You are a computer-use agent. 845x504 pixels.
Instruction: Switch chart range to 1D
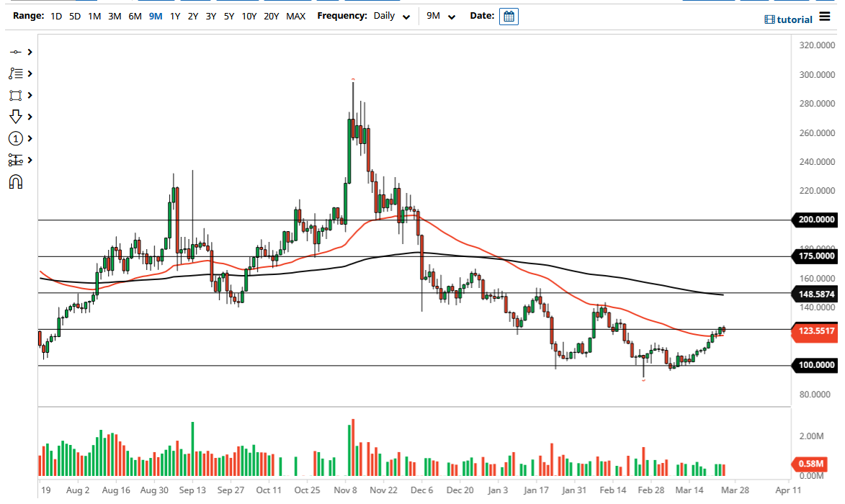pyautogui.click(x=55, y=14)
